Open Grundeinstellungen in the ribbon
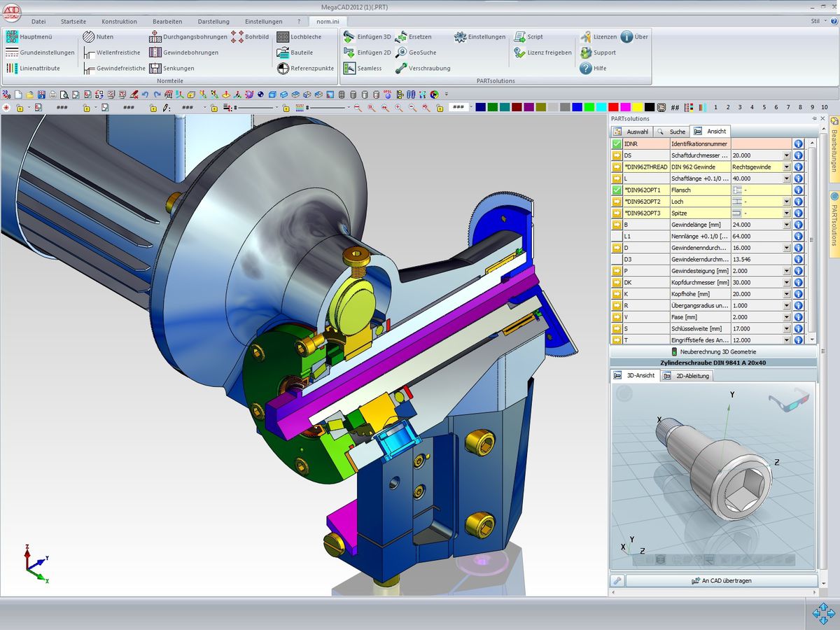Screen dimensions: 840x630 [x=40, y=52]
